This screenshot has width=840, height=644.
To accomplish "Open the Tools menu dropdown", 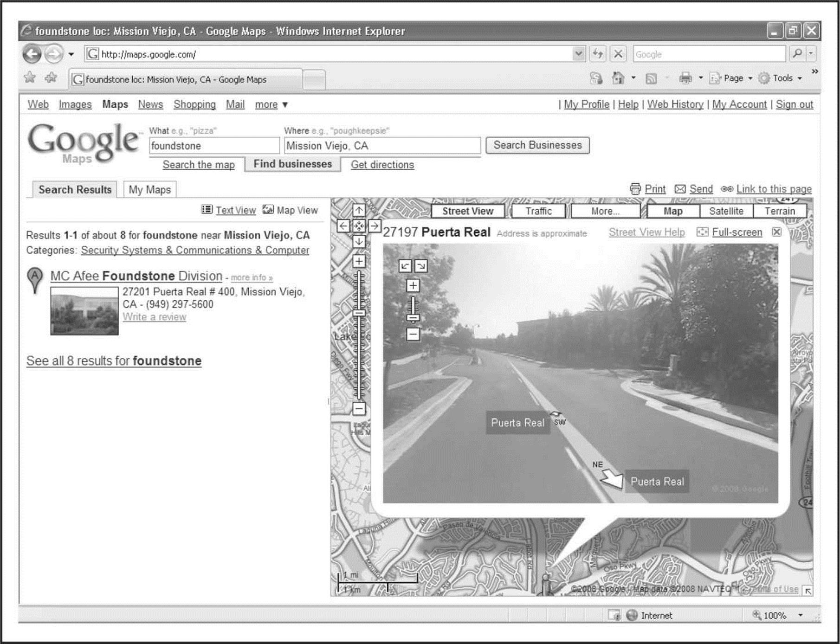I will (x=780, y=78).
